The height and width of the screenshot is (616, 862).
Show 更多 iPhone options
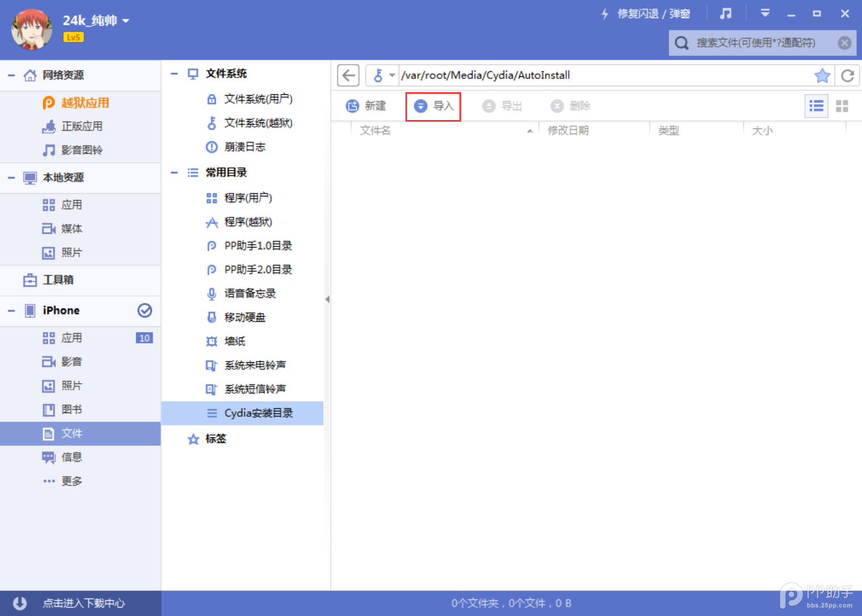coord(80,481)
